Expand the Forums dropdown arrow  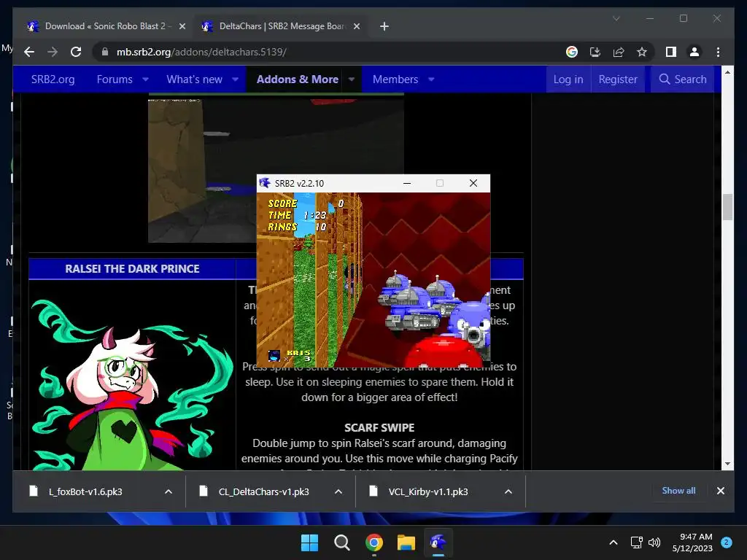coord(146,79)
